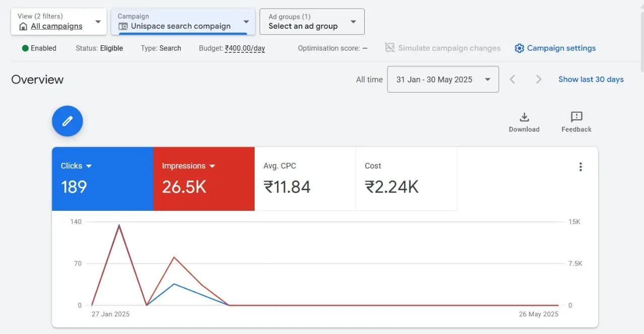Open the three-dot more options menu
This screenshot has height=334, width=644.
581,167
